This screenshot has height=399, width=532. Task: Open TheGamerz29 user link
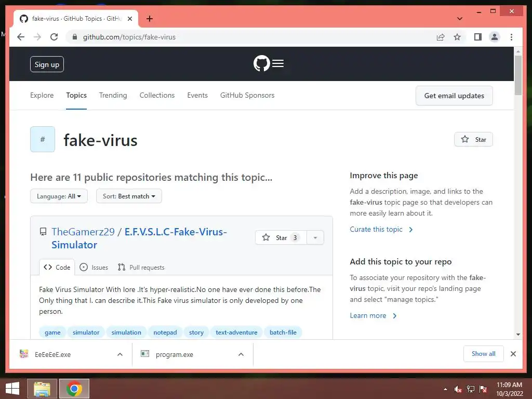pyautogui.click(x=83, y=232)
